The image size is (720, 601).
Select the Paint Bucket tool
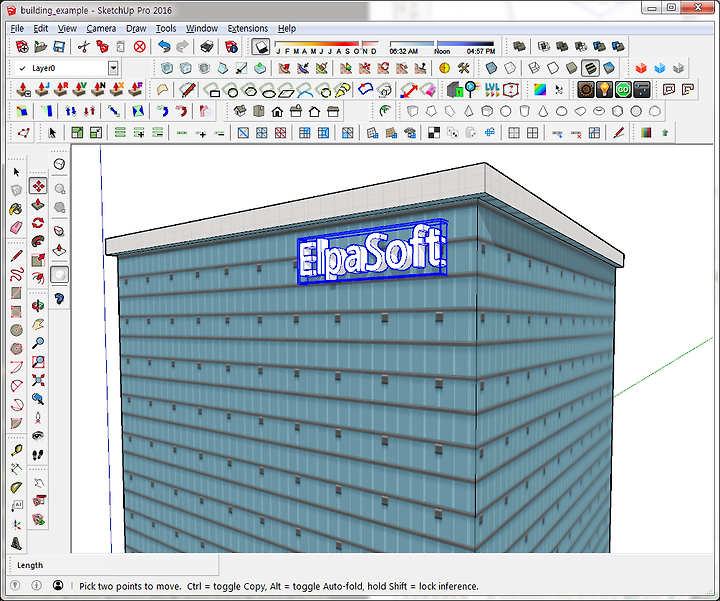pyautogui.click(x=16, y=209)
